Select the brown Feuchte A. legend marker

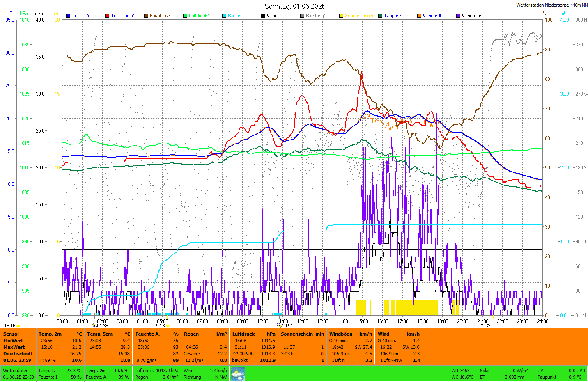[x=146, y=16]
